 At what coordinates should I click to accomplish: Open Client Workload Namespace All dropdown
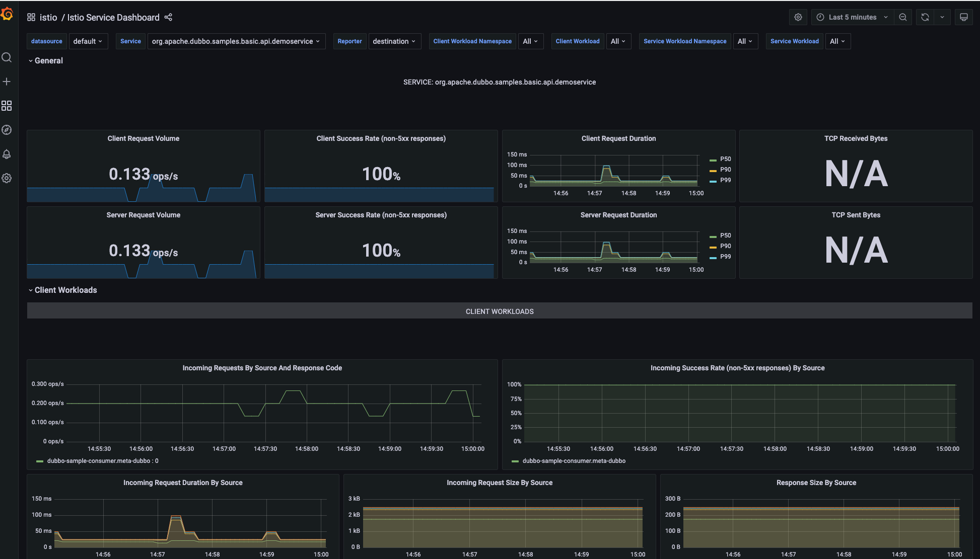click(531, 41)
